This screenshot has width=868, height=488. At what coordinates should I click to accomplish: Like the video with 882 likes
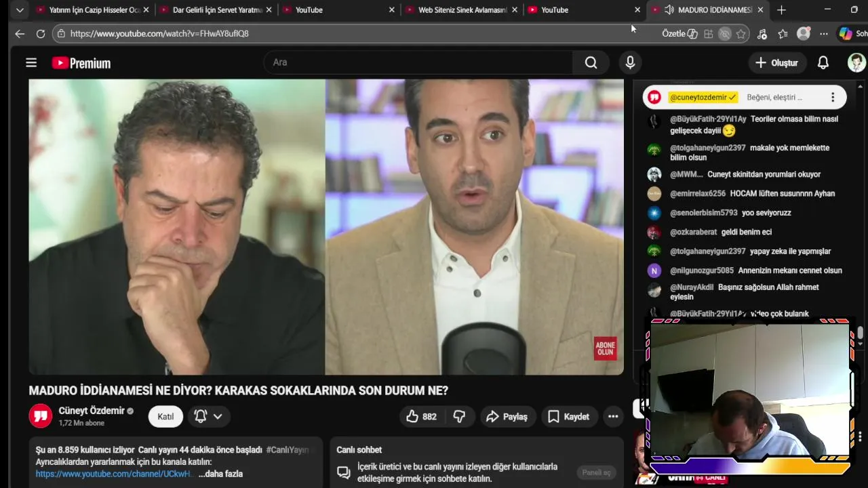click(421, 416)
